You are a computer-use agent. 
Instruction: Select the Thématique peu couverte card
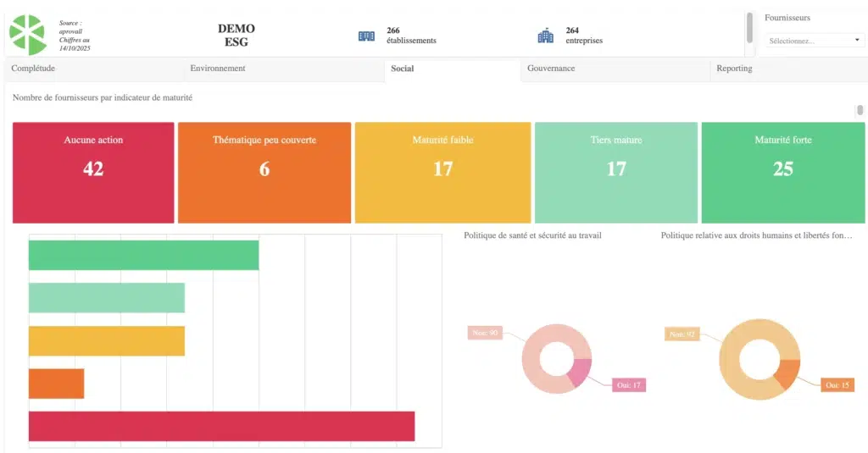[x=264, y=173]
